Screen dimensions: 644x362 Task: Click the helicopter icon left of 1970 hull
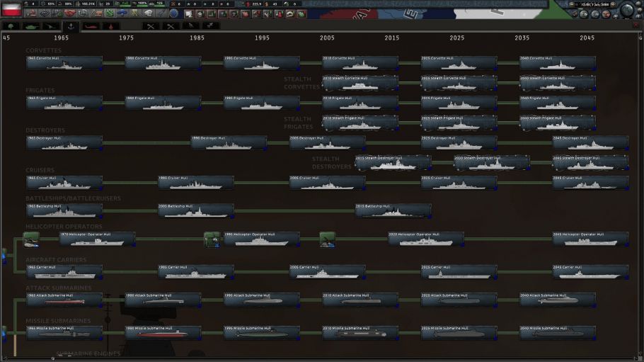coord(31,239)
